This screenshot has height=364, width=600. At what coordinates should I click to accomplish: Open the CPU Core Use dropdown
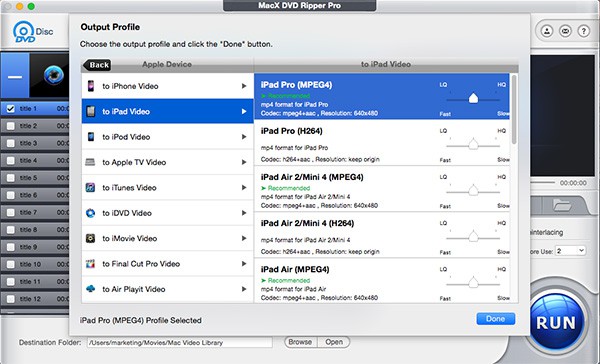pos(571,251)
